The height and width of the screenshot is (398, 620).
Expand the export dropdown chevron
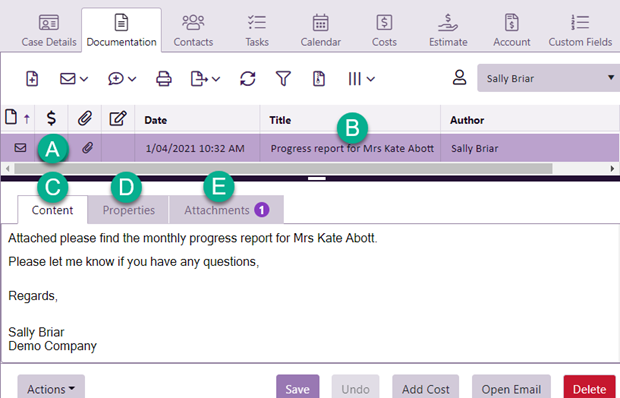coord(216,79)
